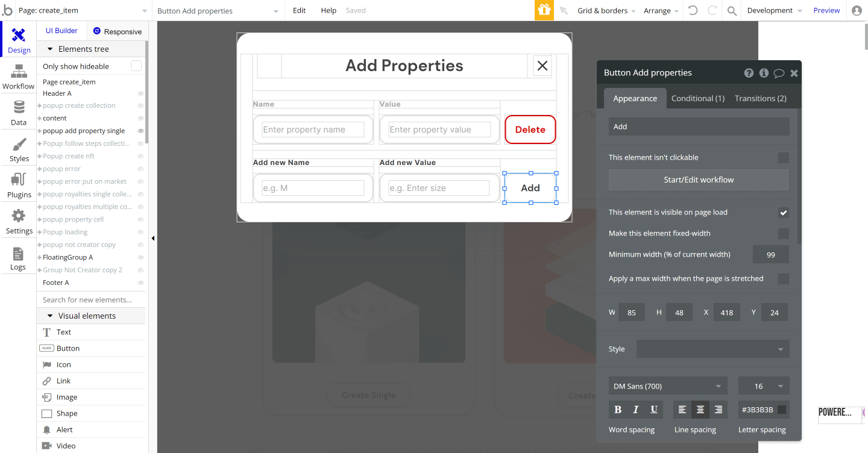Click the gift promotions icon in the toolbar

543,10
